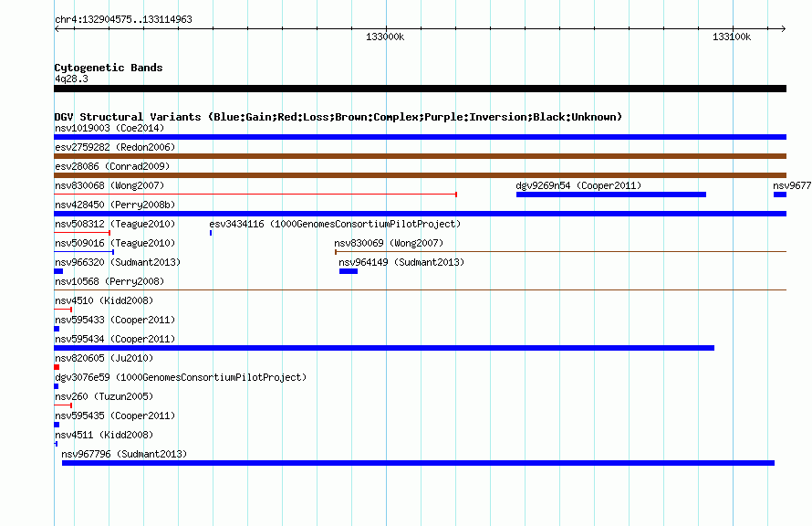The width and height of the screenshot is (812, 526).
Task: Select the nsv966320 (Sudmant2013) label
Action: pos(118,262)
